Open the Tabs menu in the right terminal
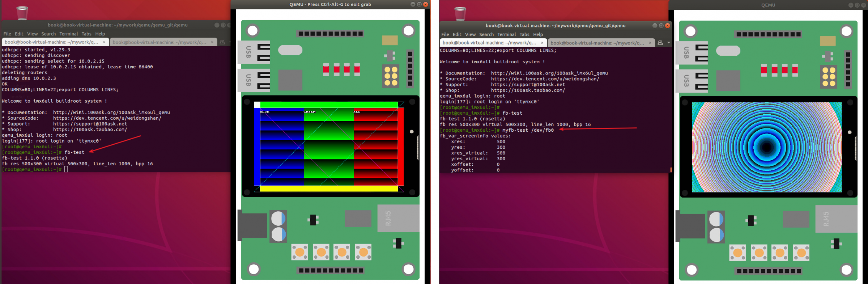The width and height of the screenshot is (868, 284). 524,34
